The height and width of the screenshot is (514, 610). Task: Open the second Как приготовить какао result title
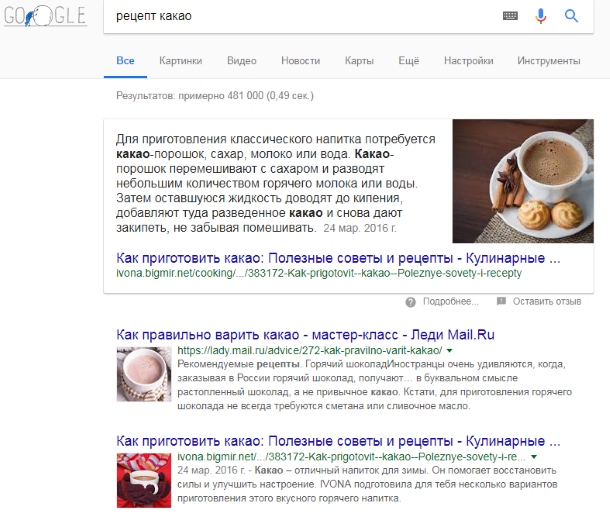(x=338, y=441)
